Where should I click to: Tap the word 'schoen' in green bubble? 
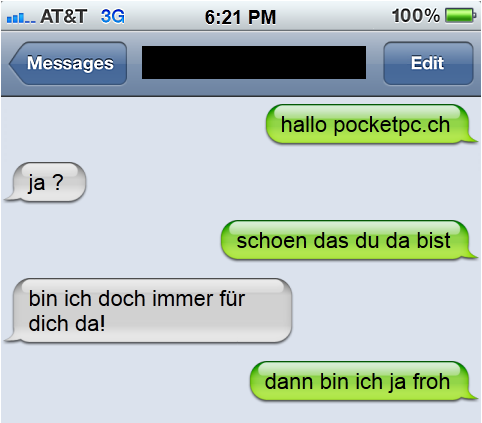point(271,240)
